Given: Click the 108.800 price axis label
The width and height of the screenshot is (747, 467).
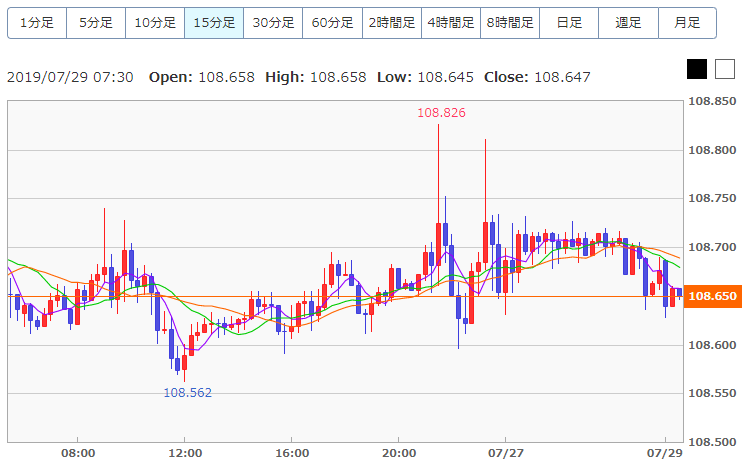Looking at the screenshot, I should pos(712,151).
